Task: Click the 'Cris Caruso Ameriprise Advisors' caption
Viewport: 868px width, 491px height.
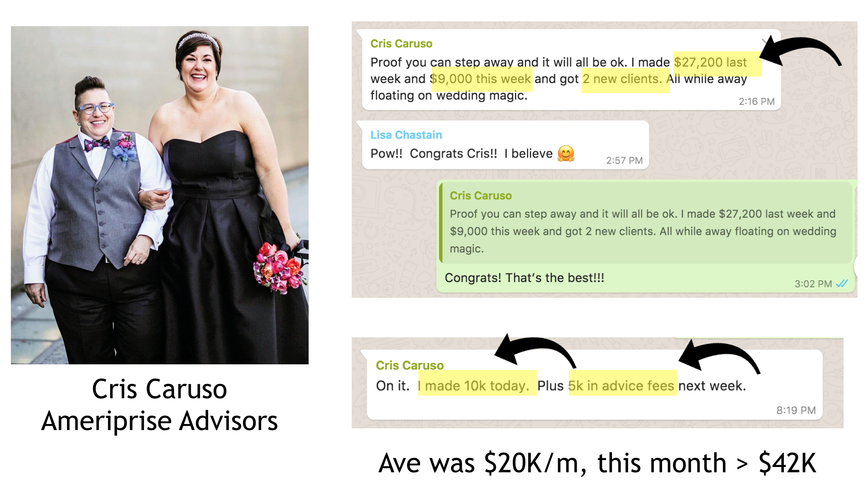Action: [160, 405]
